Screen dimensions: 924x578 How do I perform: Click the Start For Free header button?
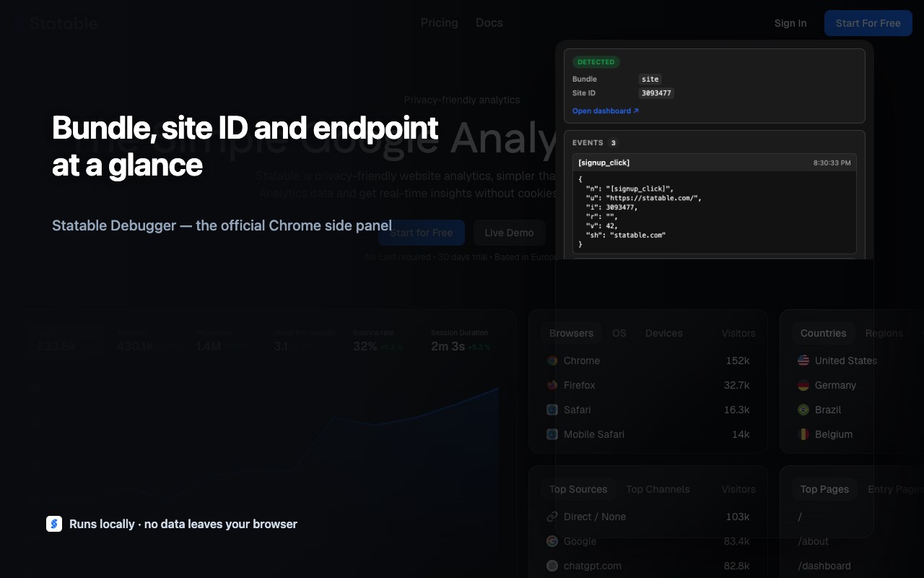pyautogui.click(x=868, y=23)
